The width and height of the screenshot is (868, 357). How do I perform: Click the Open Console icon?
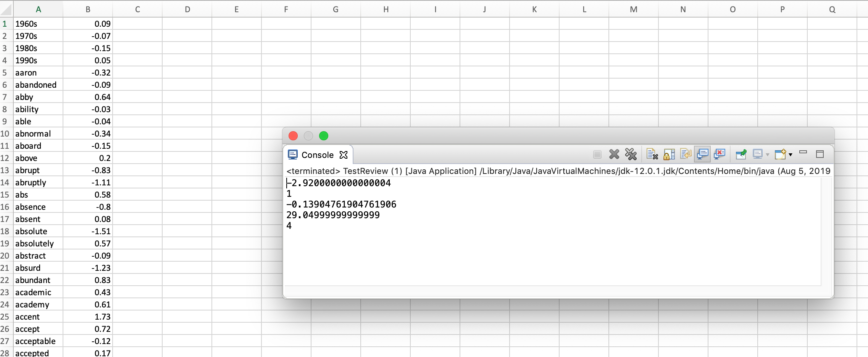[x=780, y=154]
